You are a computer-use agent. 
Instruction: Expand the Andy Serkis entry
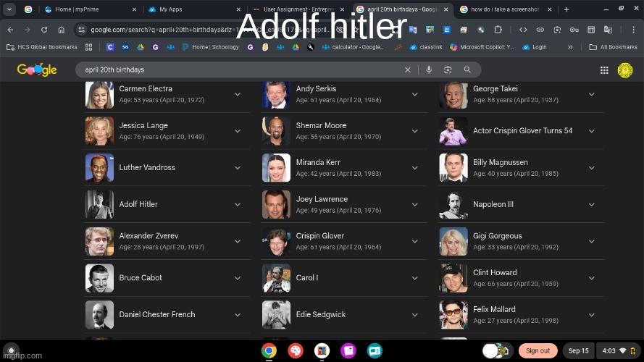415,94
